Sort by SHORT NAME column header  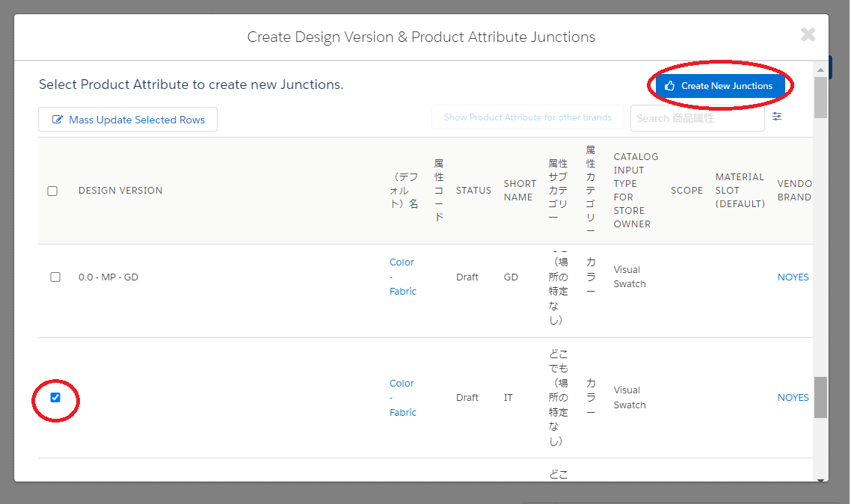coord(520,191)
